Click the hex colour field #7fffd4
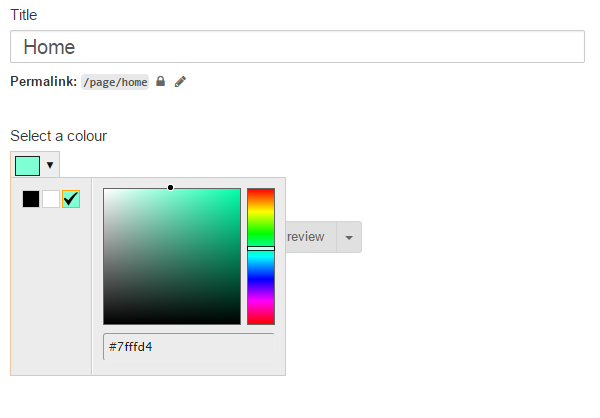This screenshot has width=600, height=418. click(189, 347)
